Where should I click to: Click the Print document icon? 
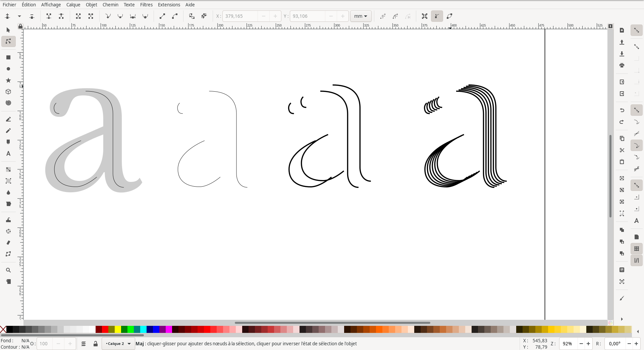point(622,65)
